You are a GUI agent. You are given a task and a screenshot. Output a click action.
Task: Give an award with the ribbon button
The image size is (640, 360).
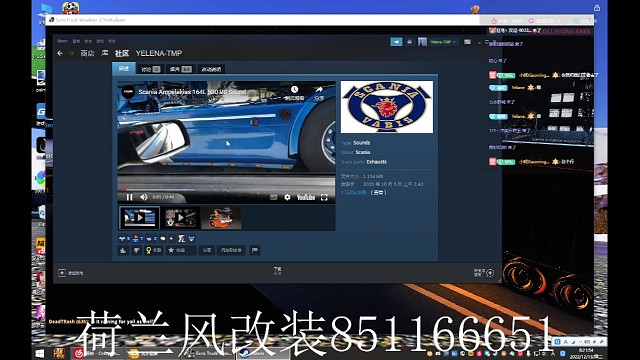(153, 250)
